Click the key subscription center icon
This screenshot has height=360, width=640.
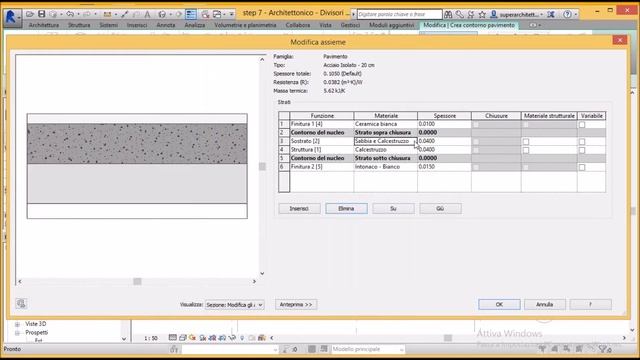pos(460,14)
